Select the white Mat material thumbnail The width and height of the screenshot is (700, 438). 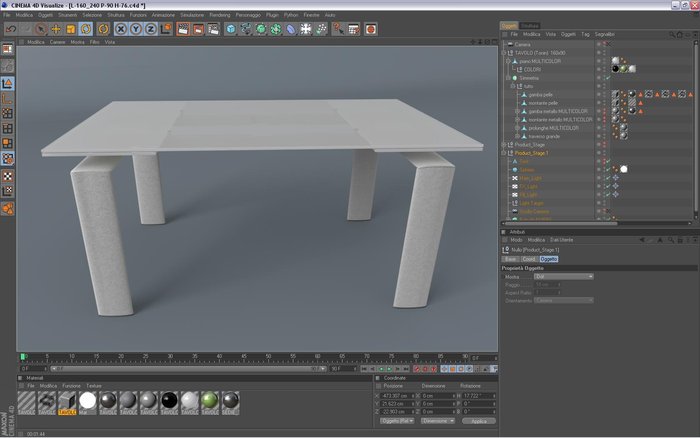point(88,401)
